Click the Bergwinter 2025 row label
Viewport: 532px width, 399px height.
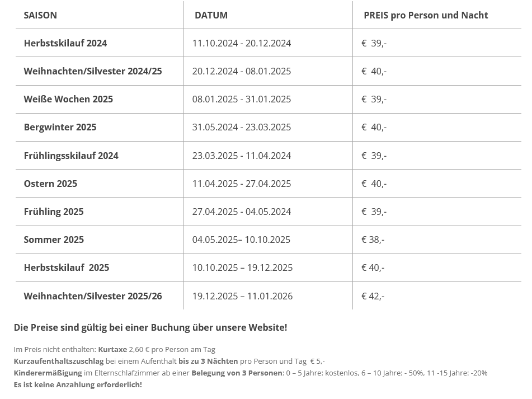(60, 127)
